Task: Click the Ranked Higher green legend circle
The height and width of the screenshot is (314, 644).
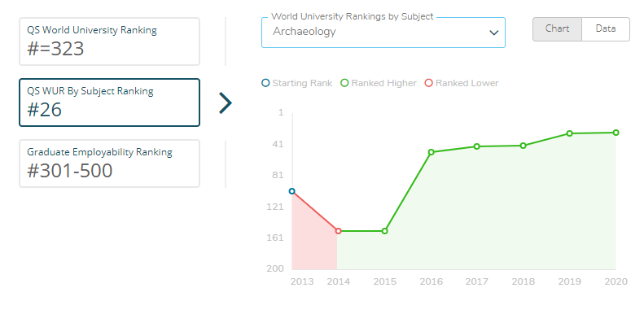Action: coord(344,83)
